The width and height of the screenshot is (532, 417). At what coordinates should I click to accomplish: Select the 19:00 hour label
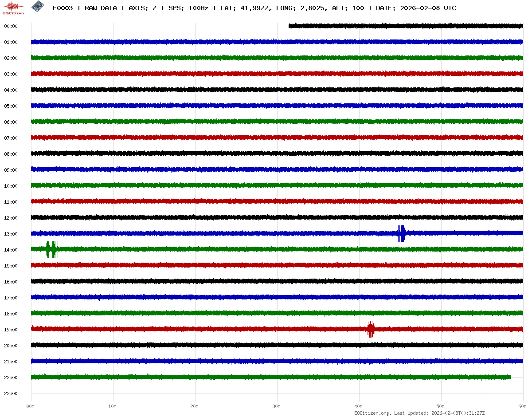[11, 330]
